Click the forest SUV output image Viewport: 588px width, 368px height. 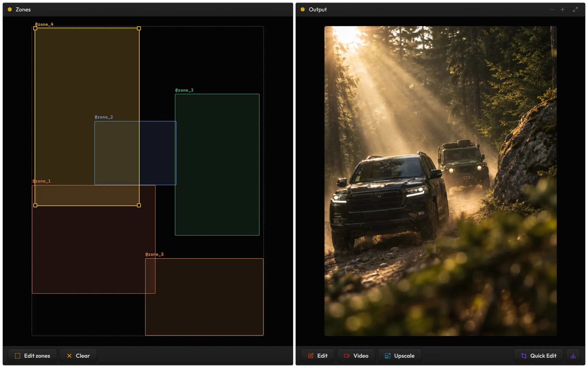pos(441,181)
